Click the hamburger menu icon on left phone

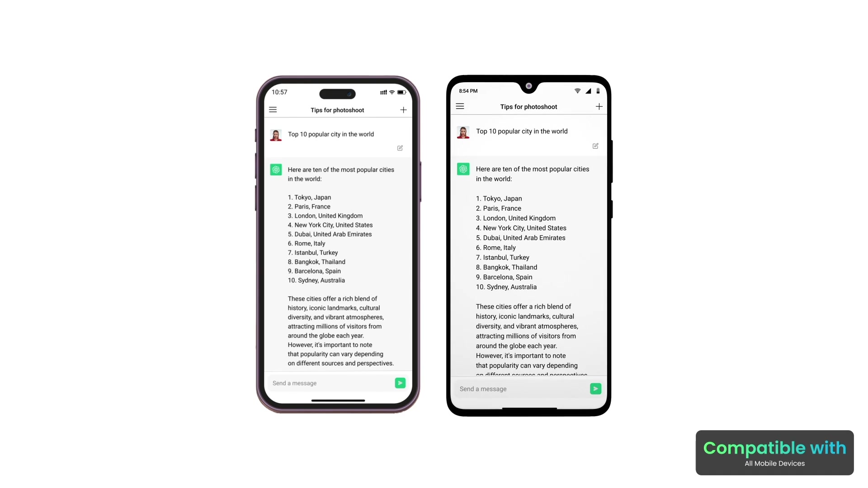pos(273,110)
